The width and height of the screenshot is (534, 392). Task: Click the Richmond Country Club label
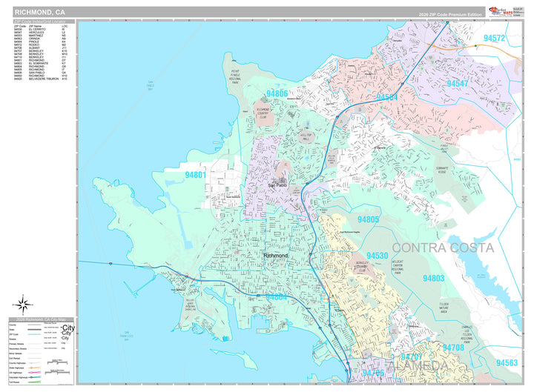263,113
